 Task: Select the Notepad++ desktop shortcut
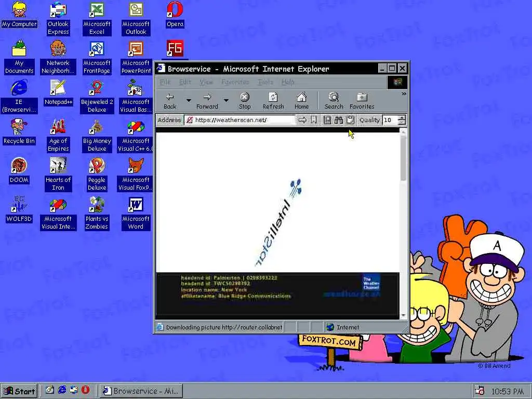[58, 92]
